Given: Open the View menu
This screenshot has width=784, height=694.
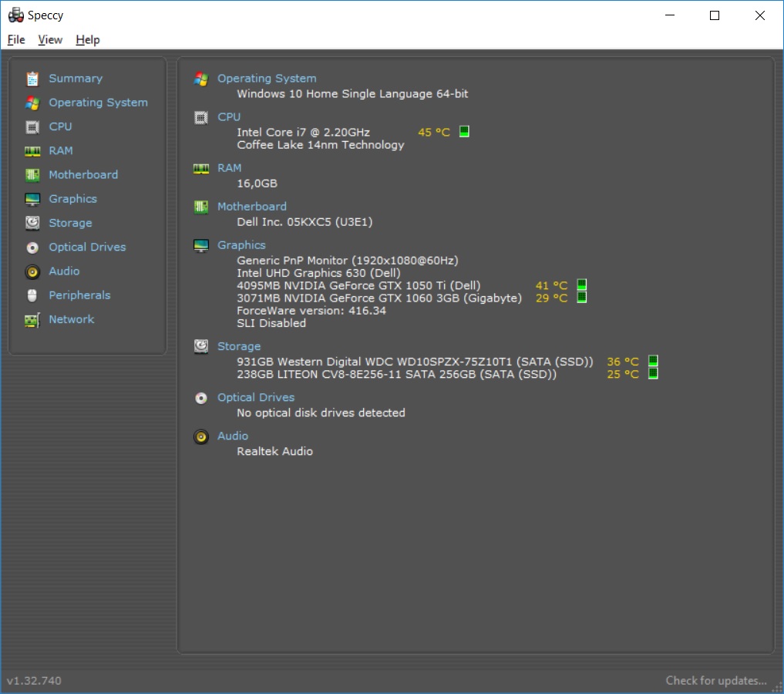Looking at the screenshot, I should point(50,39).
